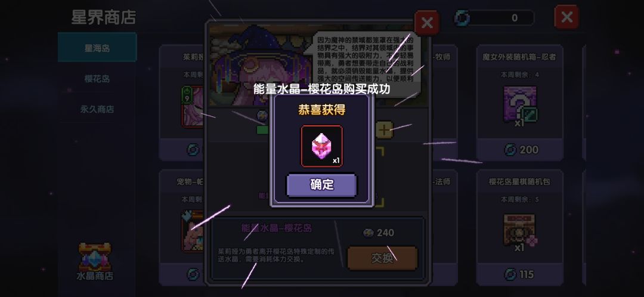Confirm reward with the 确定 button
644x297 pixels.
pos(321,185)
